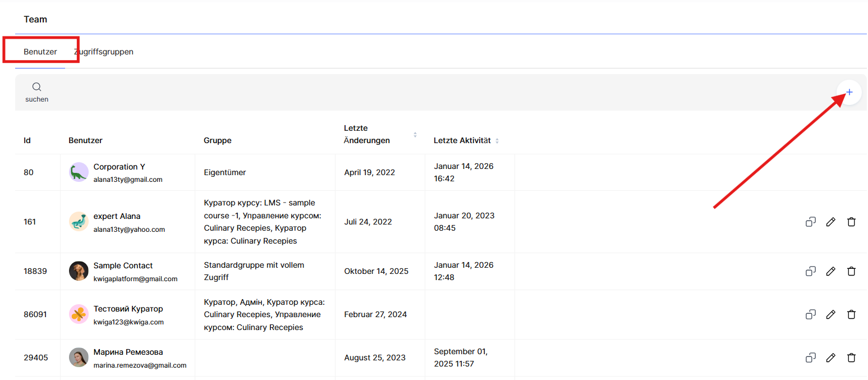Click the plus icon to add user
Screen dimensions: 868x380
tap(849, 92)
